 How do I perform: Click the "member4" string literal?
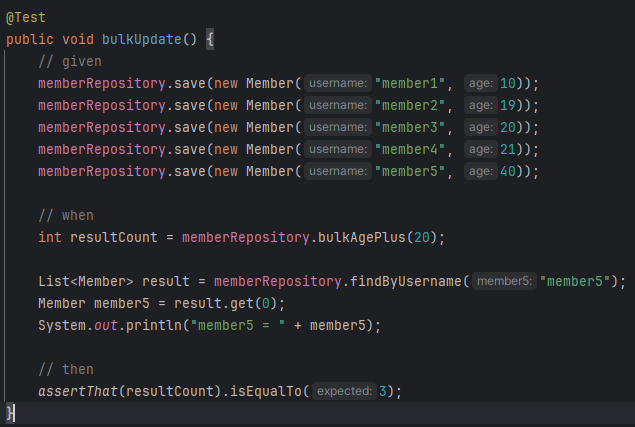tap(409, 149)
